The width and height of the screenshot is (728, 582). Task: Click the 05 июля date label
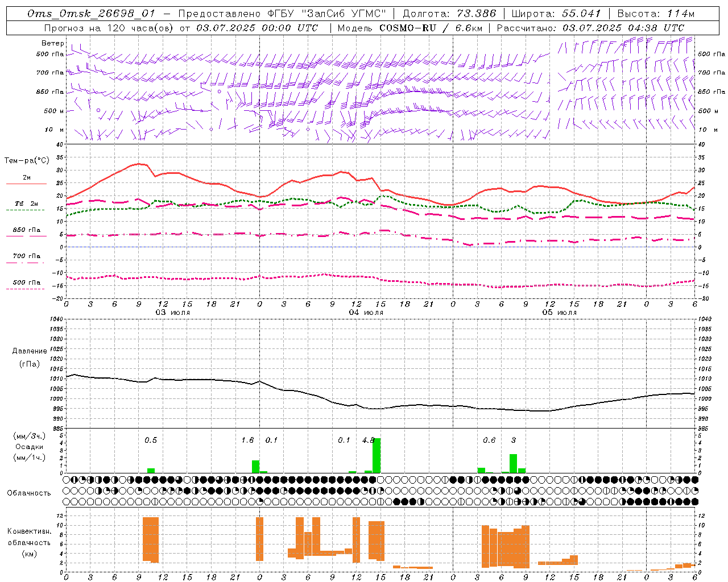click(560, 313)
